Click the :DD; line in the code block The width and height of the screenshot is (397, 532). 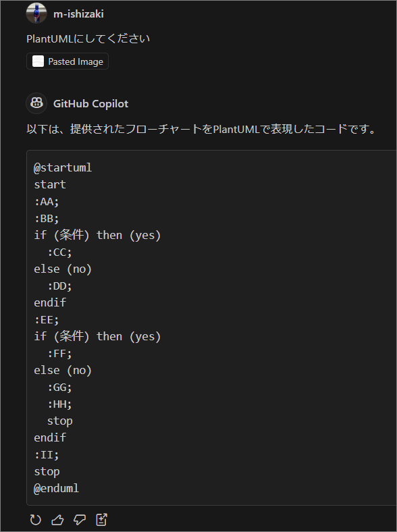pos(59,286)
